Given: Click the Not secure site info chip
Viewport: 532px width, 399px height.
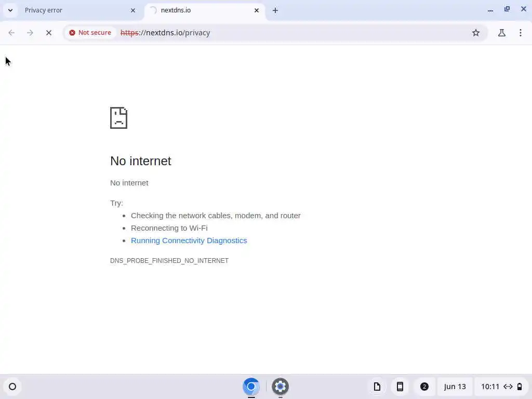Looking at the screenshot, I should [x=90, y=33].
